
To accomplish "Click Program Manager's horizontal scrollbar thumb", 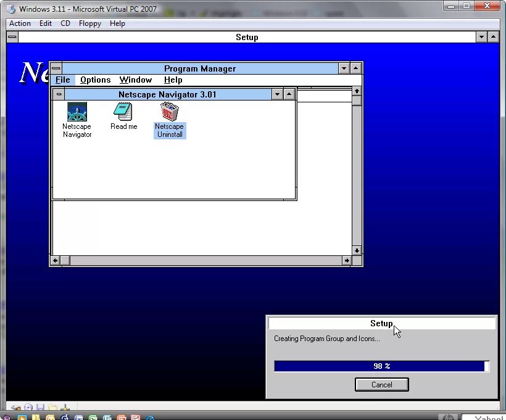I will [x=65, y=260].
